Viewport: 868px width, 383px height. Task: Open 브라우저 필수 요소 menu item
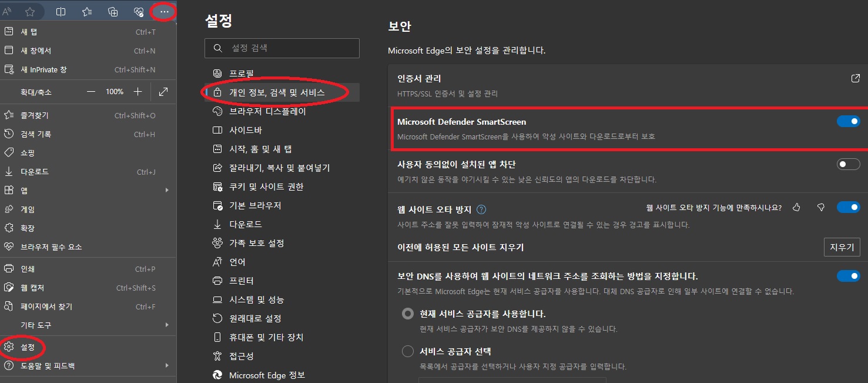(x=88, y=247)
